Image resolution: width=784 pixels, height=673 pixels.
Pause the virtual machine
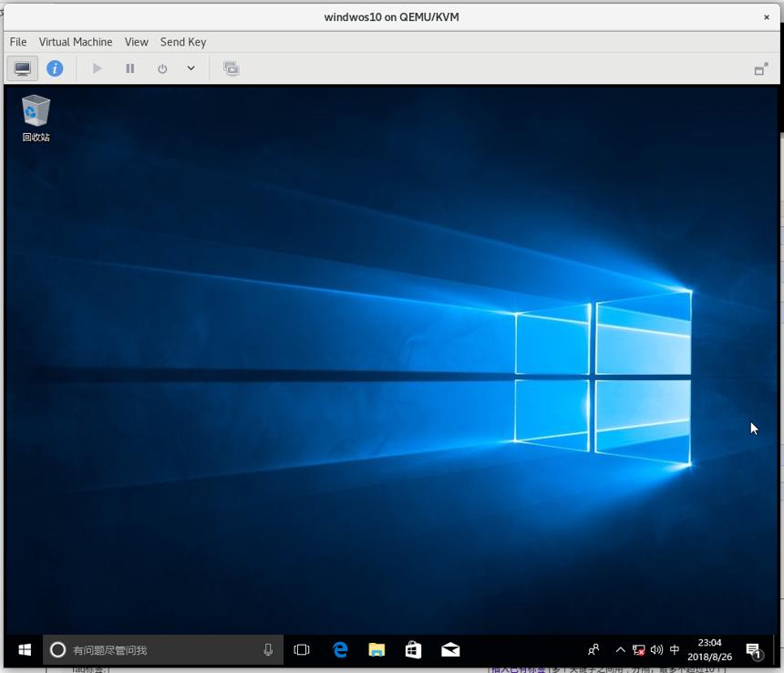(130, 68)
